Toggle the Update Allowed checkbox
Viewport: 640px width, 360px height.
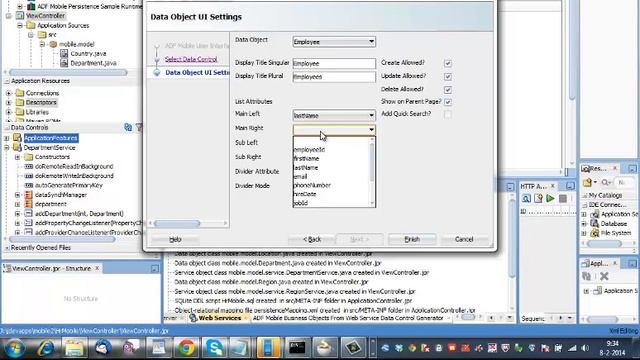pos(448,76)
